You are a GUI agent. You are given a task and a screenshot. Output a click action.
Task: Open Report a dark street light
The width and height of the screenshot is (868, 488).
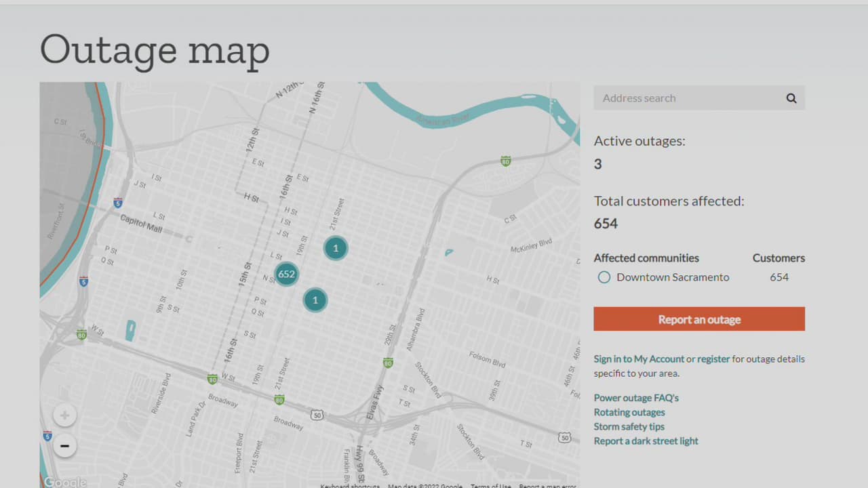(x=646, y=441)
